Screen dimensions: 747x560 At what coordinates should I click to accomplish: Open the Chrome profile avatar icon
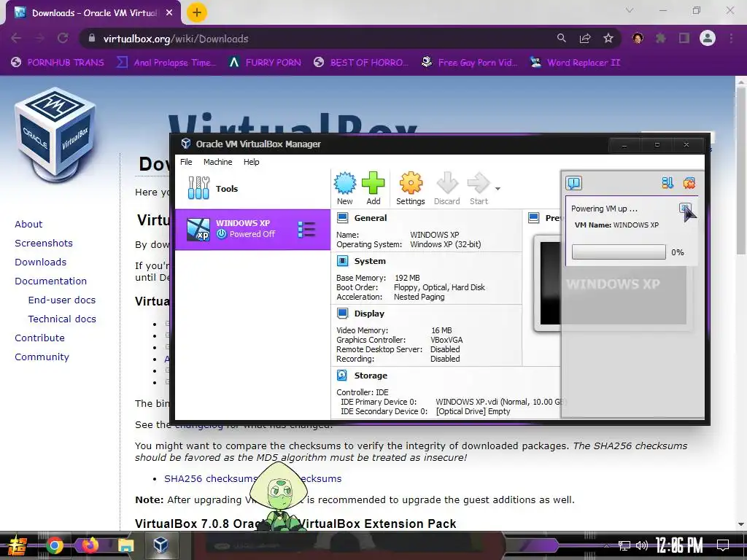(708, 38)
